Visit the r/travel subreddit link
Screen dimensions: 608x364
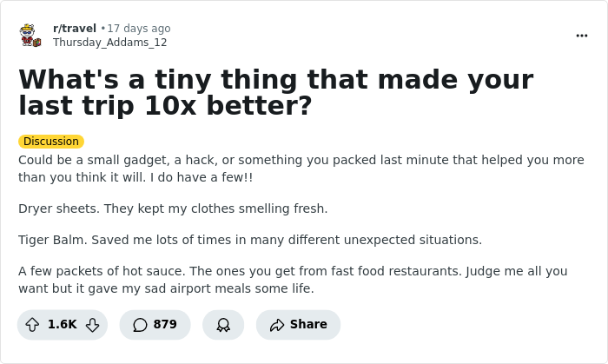pyautogui.click(x=75, y=29)
